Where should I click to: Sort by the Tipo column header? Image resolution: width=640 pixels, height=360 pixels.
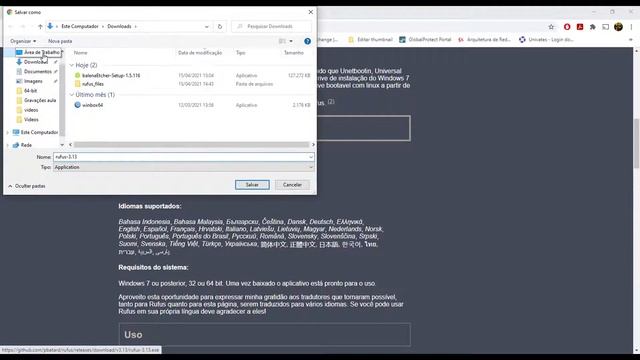[x=241, y=53]
